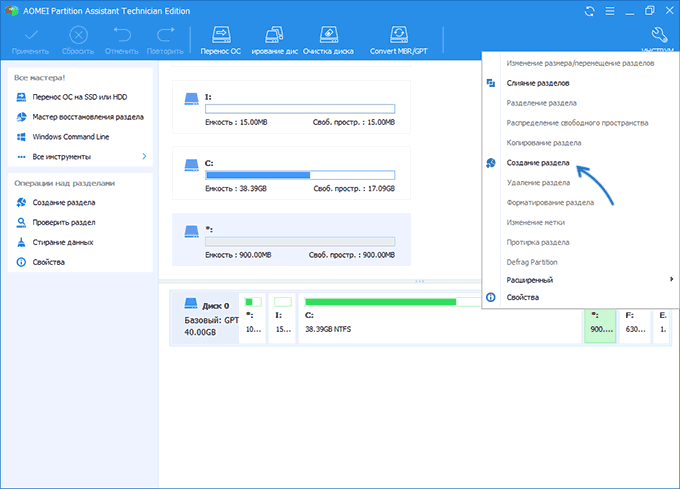Click the refresh icon in title bar
Image resolution: width=680 pixels, height=489 pixels.
coord(589,11)
